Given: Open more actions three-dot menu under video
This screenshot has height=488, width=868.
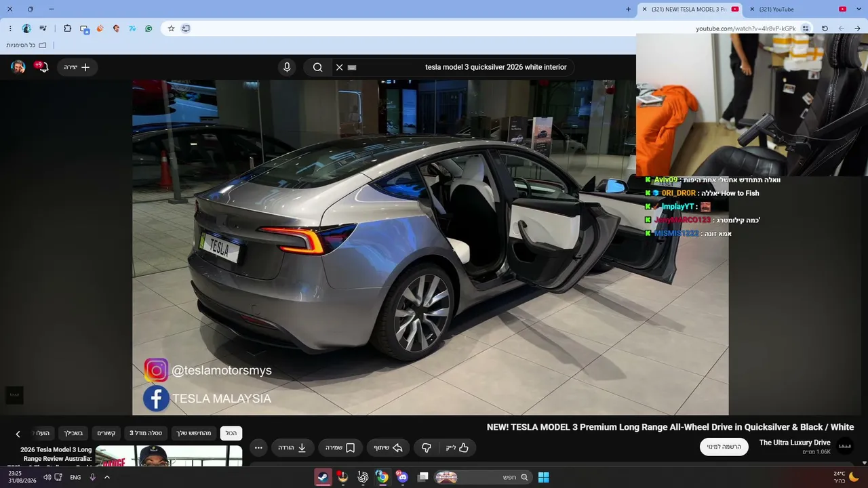Looking at the screenshot, I should pos(258,447).
